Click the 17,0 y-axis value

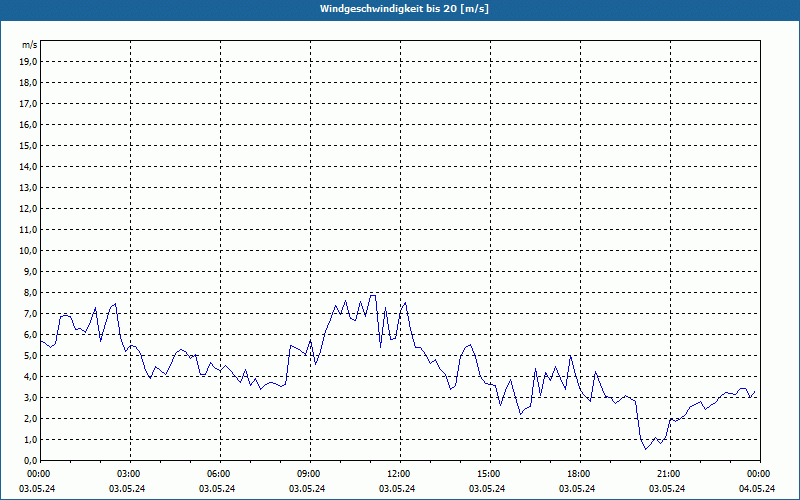tap(28, 104)
